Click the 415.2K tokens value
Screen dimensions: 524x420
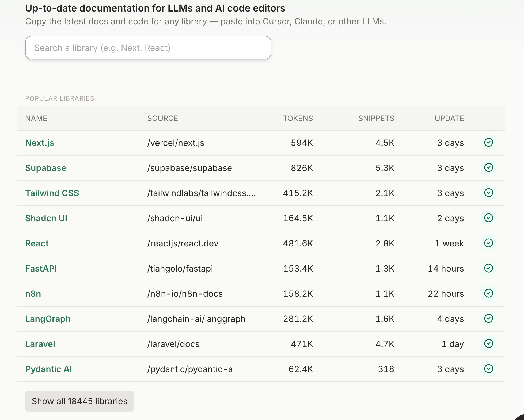tap(298, 193)
